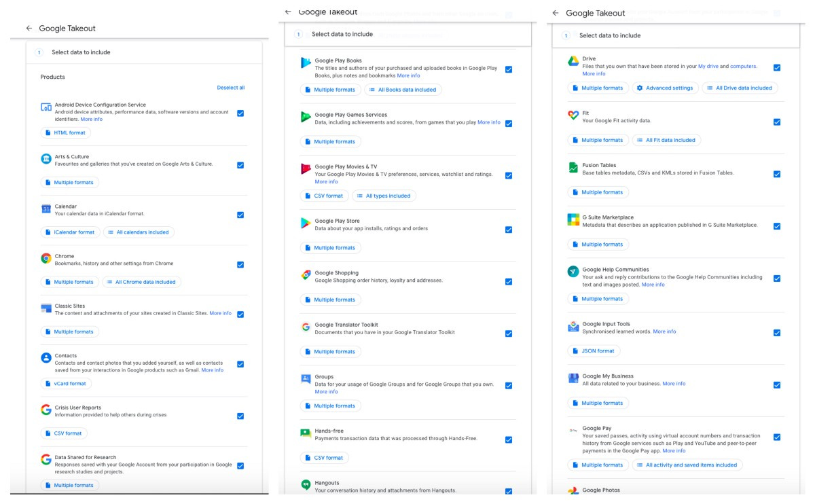The image size is (815, 504).
Task: Open computers link in Drive description
Action: [x=743, y=67]
